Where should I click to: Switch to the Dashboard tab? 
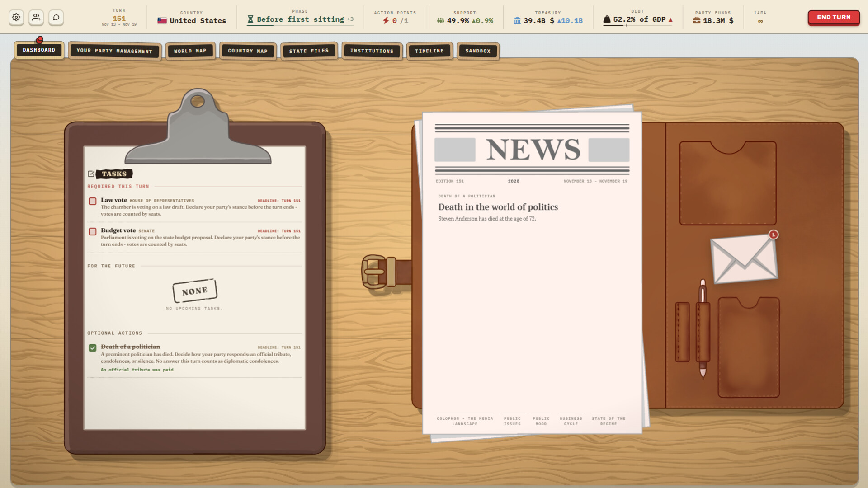pos(39,50)
